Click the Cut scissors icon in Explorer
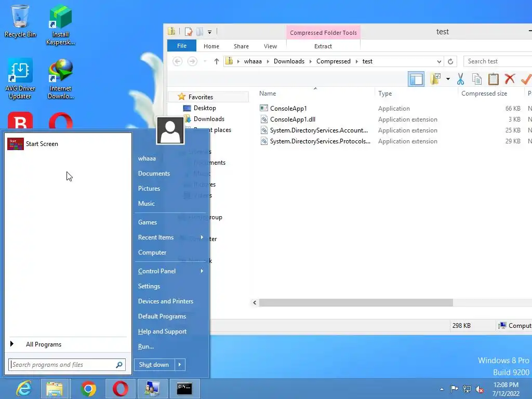Screen dimensions: 532x399 [460, 79]
